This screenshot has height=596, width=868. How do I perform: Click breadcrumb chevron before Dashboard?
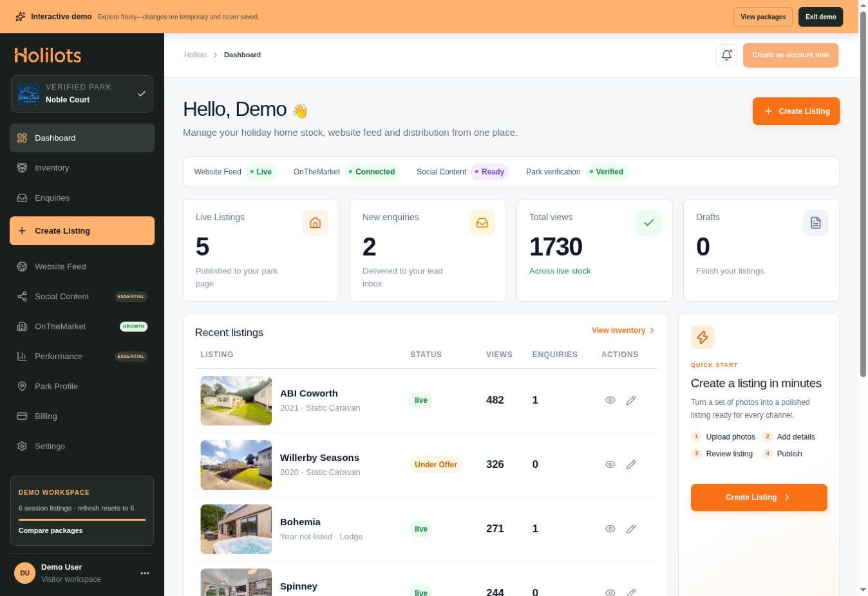coord(215,55)
